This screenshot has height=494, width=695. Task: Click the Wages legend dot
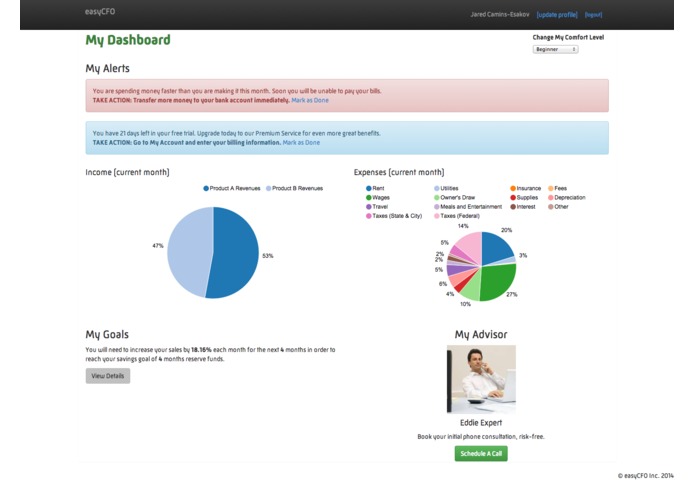pos(368,198)
